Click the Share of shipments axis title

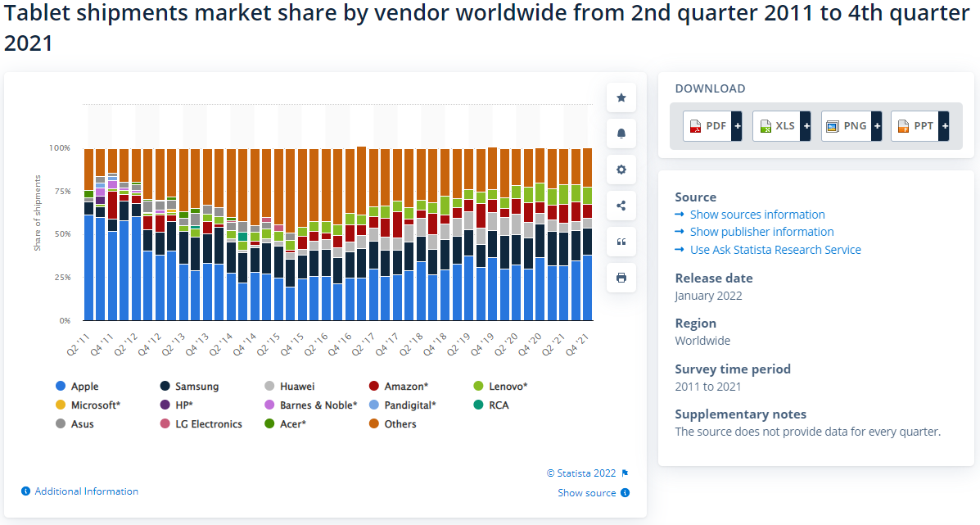(x=37, y=213)
